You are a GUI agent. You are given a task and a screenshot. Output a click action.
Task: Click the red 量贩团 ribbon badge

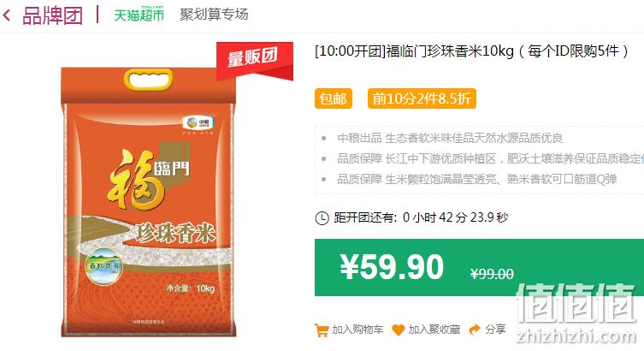pyautogui.click(x=255, y=60)
